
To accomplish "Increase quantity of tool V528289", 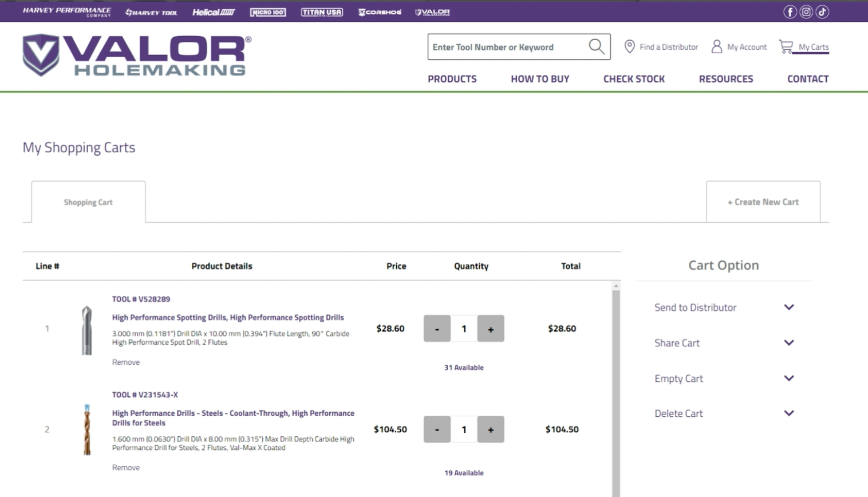I will (491, 329).
